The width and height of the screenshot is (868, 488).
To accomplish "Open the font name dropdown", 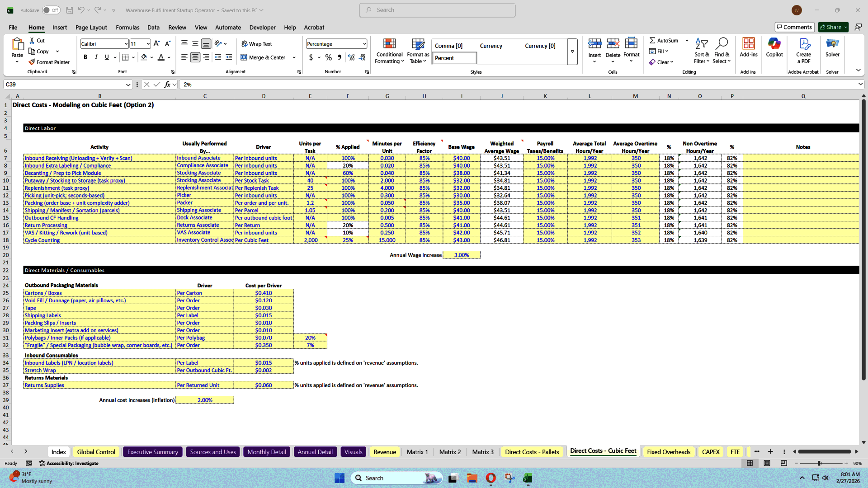I will 125,43.
